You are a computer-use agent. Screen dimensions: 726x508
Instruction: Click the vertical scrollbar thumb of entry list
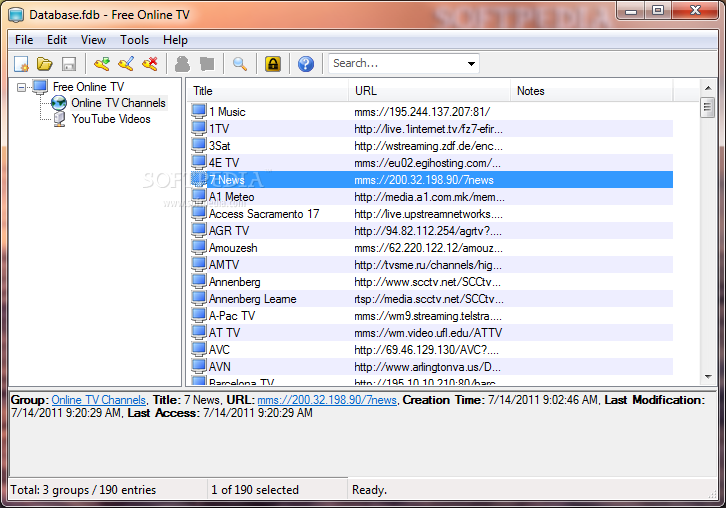pos(707,107)
